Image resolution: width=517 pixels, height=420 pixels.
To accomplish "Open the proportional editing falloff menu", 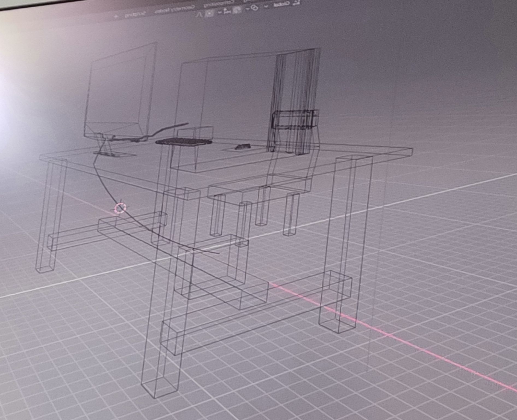I will click(198, 15).
